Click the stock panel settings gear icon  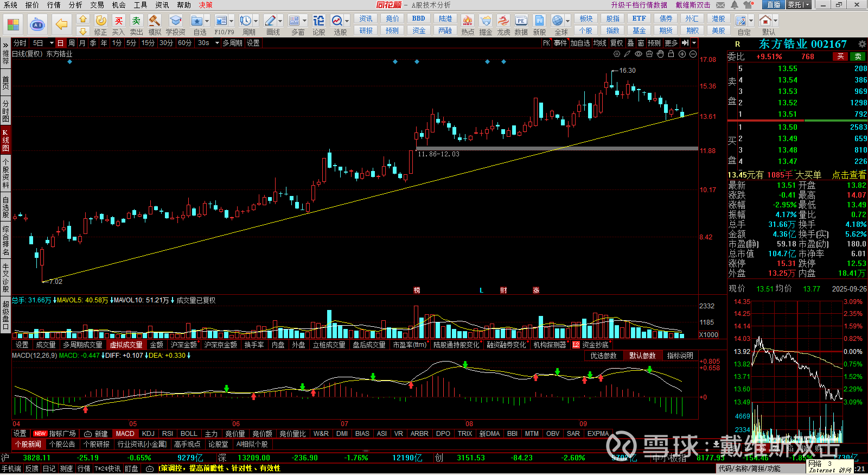[862, 44]
